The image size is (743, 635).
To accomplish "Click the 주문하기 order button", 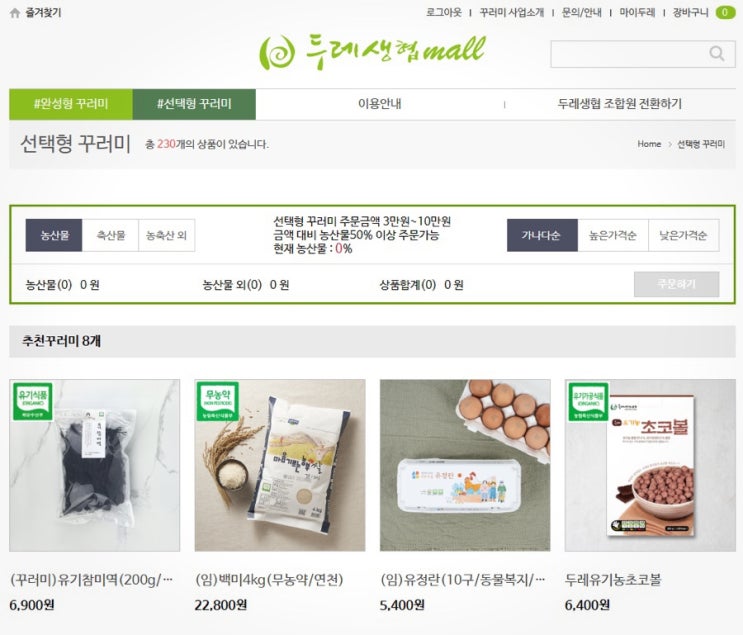I will [677, 284].
